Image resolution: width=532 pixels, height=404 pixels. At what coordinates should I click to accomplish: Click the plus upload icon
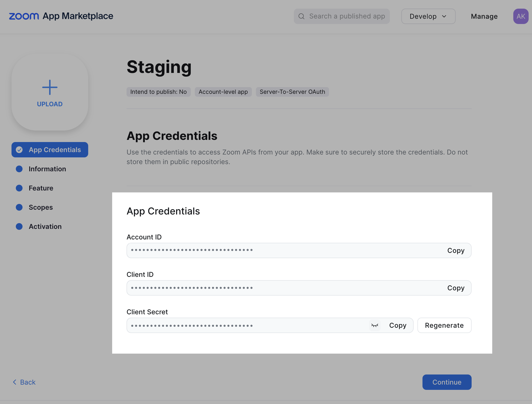coord(50,87)
